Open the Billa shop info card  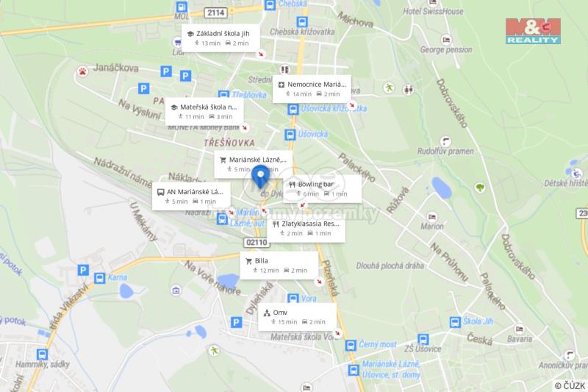pos(279,266)
